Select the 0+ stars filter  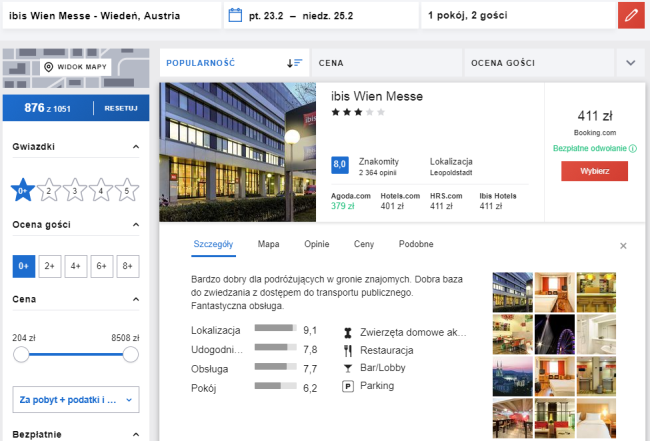point(23,190)
